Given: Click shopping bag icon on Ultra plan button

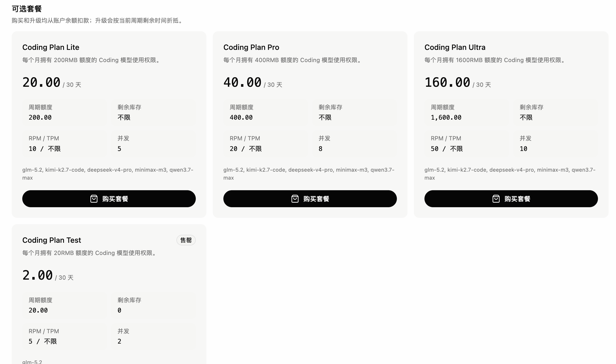Looking at the screenshot, I should coord(496,199).
